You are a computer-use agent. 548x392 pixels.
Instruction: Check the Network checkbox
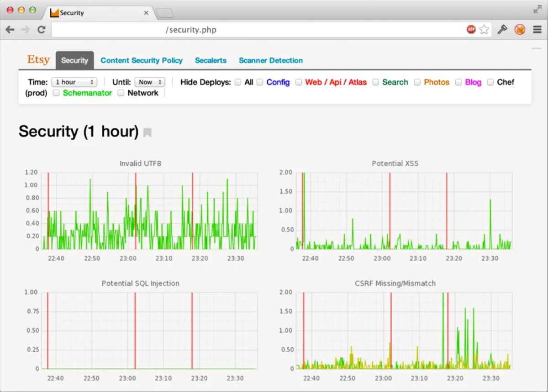click(x=121, y=93)
